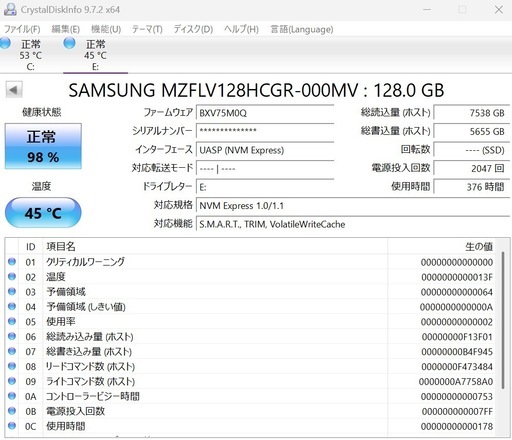Select the クリティカルワーニング attribute name
The image size is (512, 440).
(85, 262)
